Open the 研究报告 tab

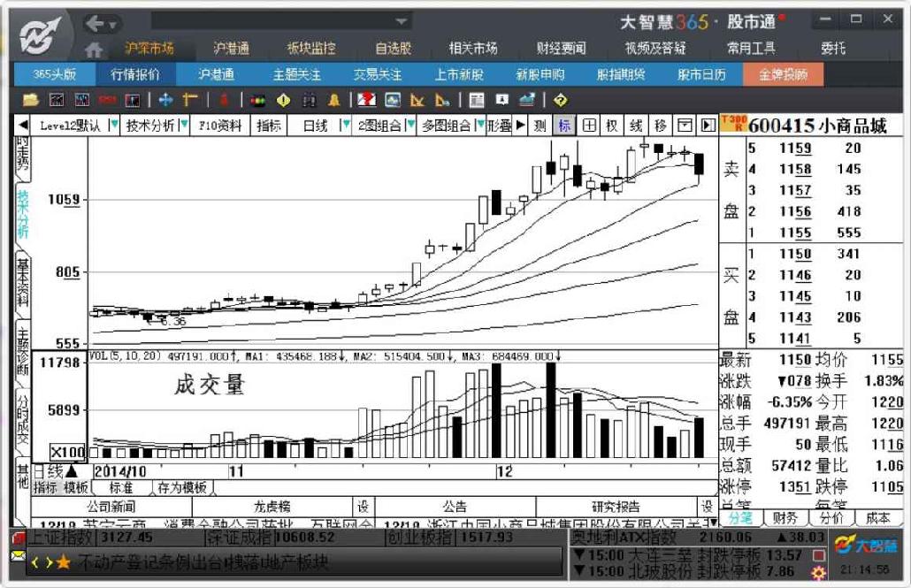click(x=616, y=506)
